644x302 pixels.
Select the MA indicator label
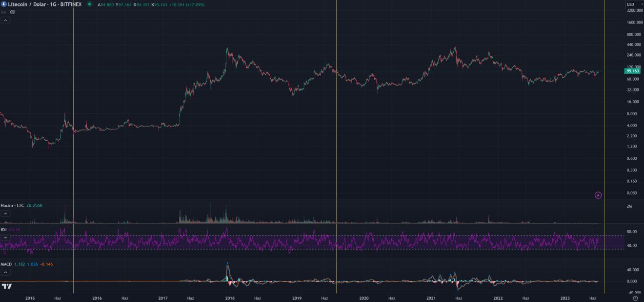pos(4,12)
